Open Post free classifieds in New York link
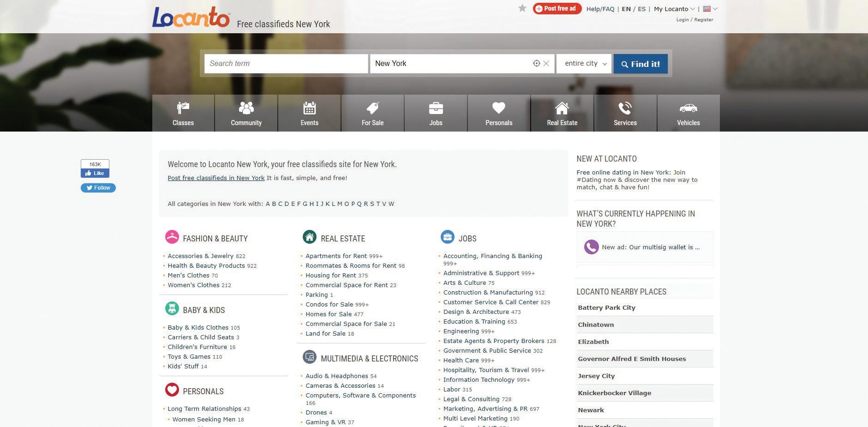Image resolution: width=868 pixels, height=427 pixels. [216, 178]
